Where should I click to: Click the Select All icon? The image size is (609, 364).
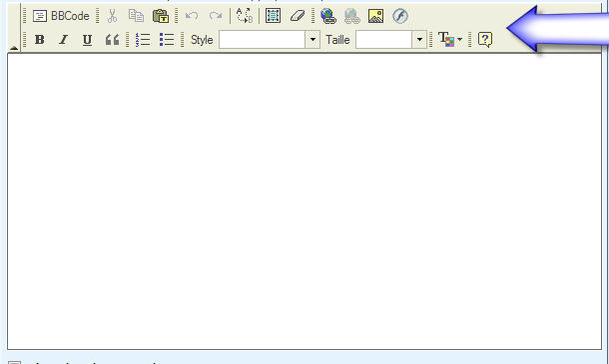click(x=273, y=16)
